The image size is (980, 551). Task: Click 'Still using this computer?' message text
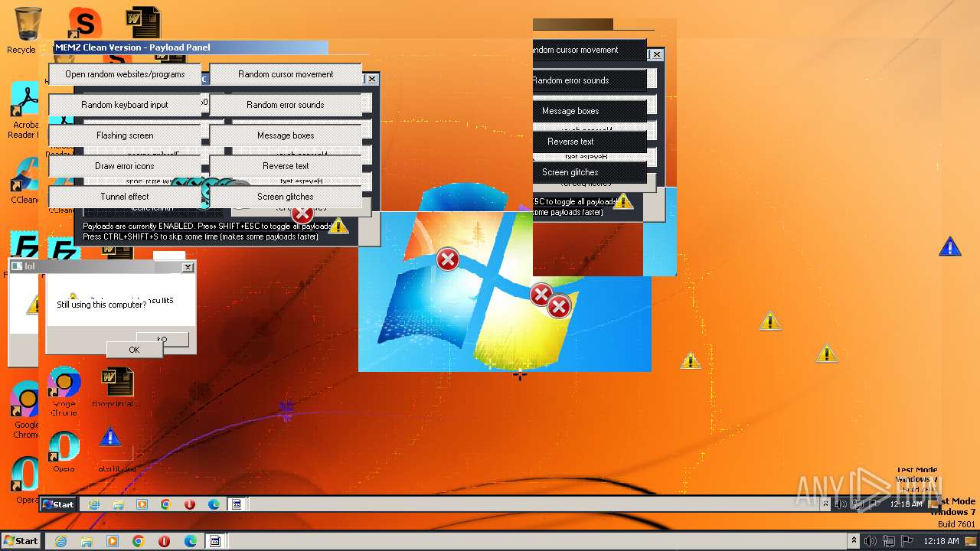101,305
